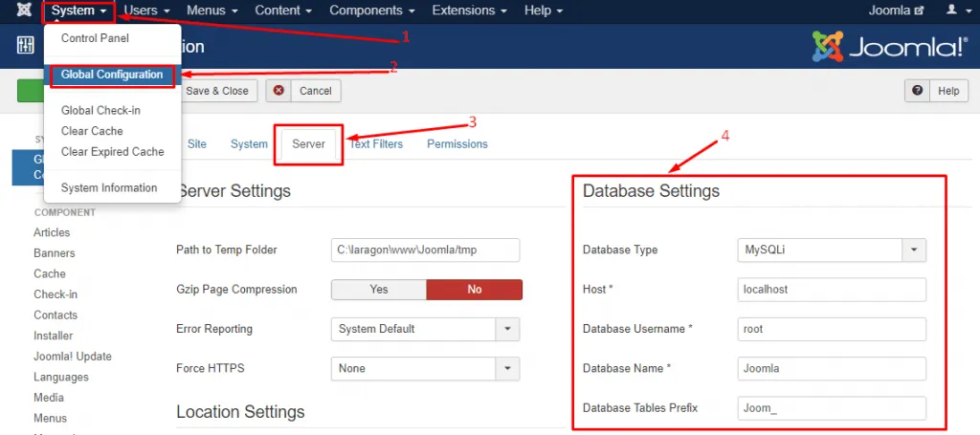The width and height of the screenshot is (980, 435).
Task: Open the user account icon menu
Action: [959, 11]
